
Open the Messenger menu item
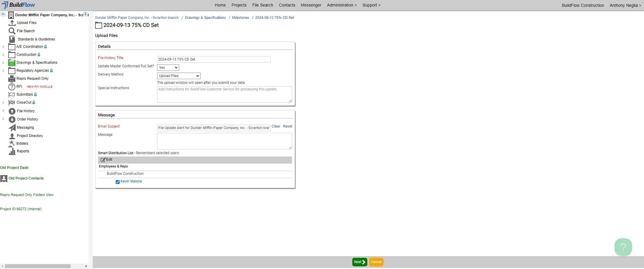click(x=311, y=5)
